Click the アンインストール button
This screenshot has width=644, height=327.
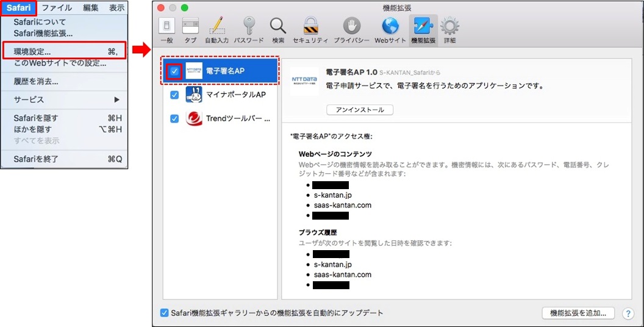coord(360,110)
